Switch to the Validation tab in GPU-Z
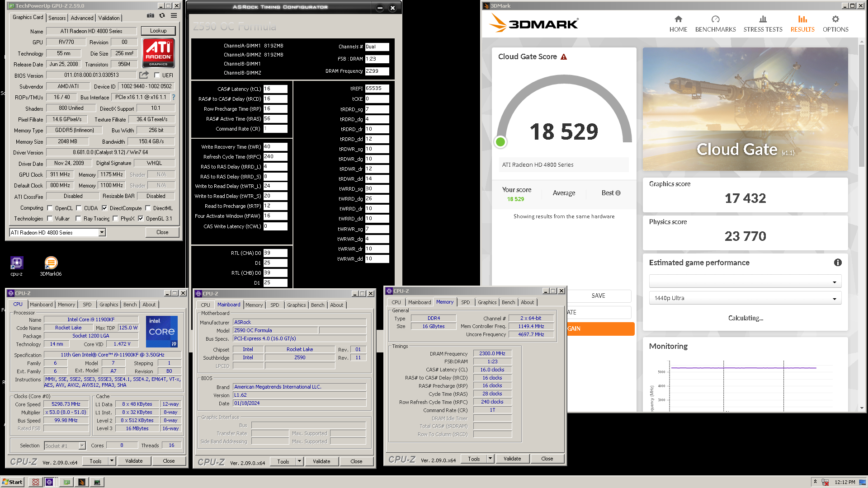This screenshot has height=488, width=868. click(109, 18)
